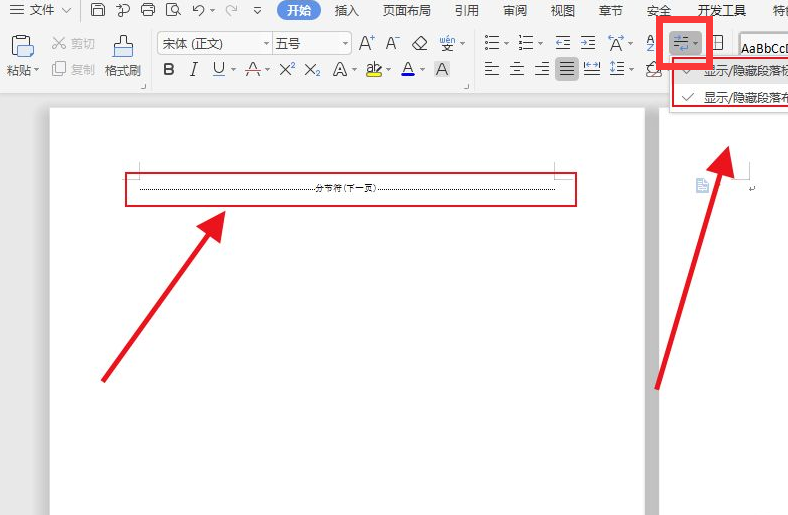Image resolution: width=788 pixels, height=515 pixels.
Task: Toggle character shading gray A button
Action: [442, 69]
